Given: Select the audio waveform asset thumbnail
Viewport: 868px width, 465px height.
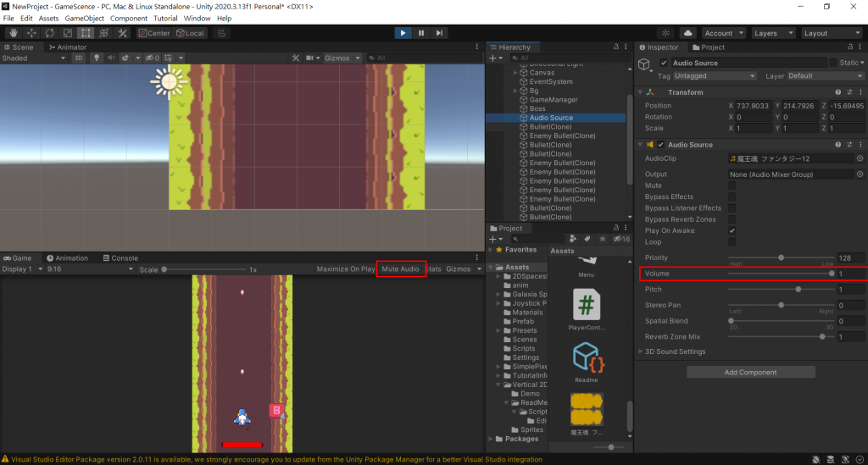Looking at the screenshot, I should pyautogui.click(x=587, y=410).
